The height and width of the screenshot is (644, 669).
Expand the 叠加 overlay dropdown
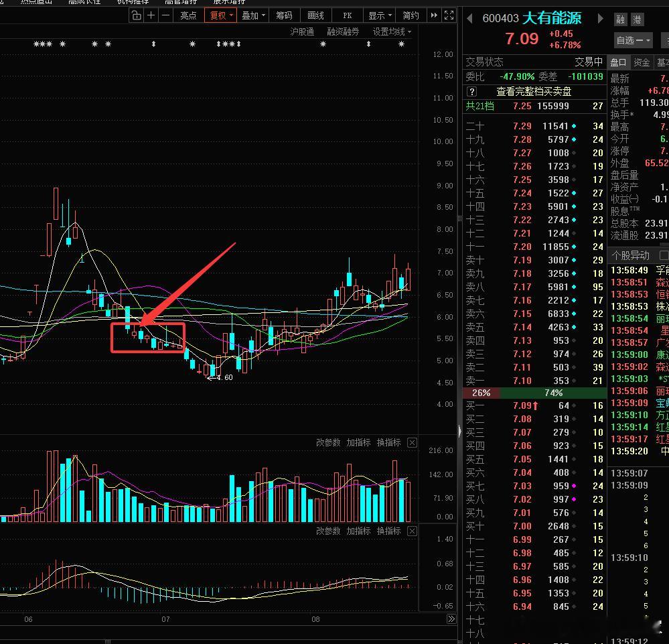click(x=253, y=16)
